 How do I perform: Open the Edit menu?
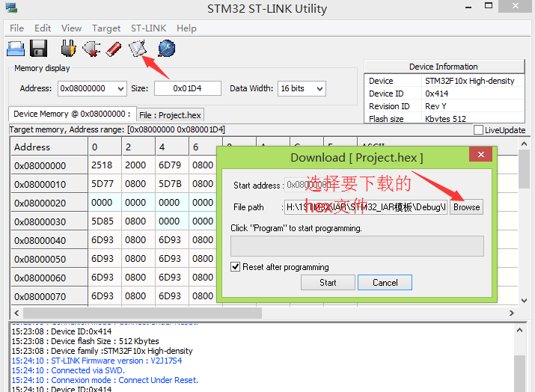[43, 28]
